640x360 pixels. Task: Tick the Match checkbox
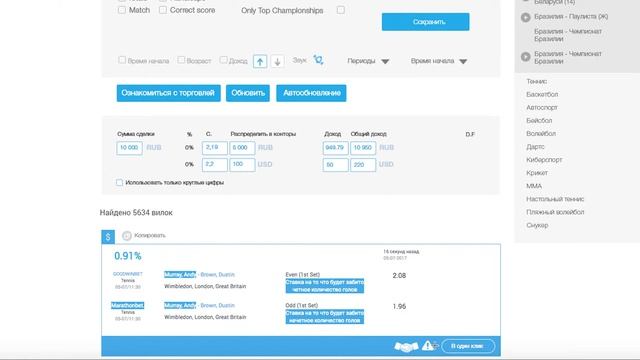[122, 10]
